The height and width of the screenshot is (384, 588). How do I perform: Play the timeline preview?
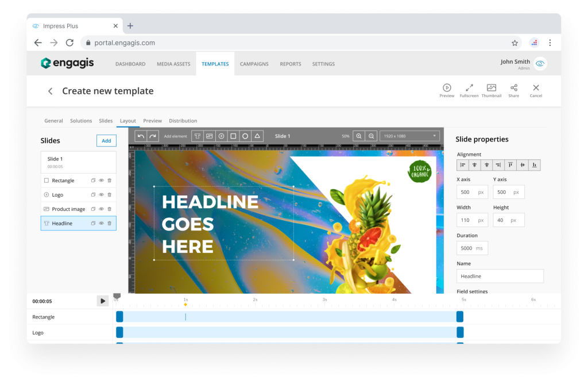coord(102,301)
